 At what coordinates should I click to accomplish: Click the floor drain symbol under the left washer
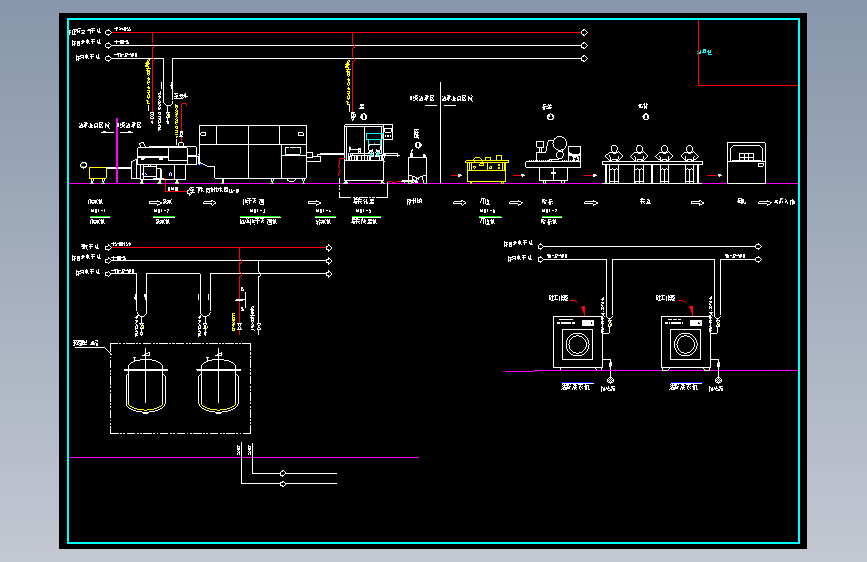610,380
